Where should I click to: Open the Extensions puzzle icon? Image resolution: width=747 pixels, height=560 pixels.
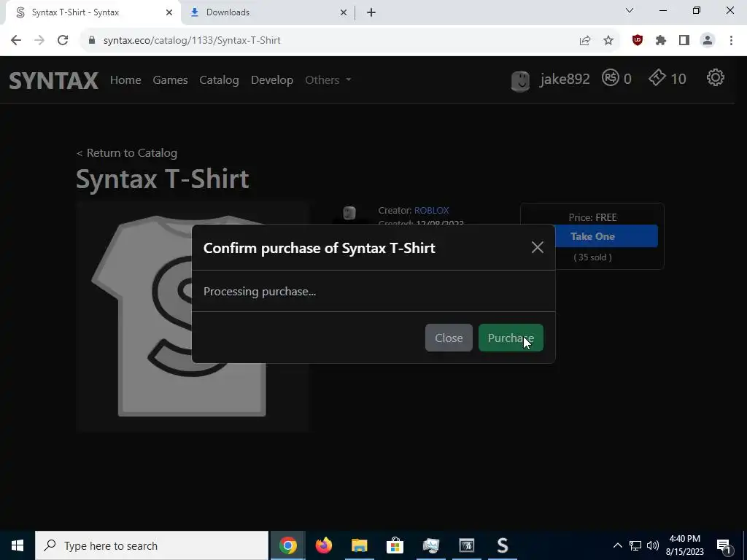pyautogui.click(x=661, y=41)
